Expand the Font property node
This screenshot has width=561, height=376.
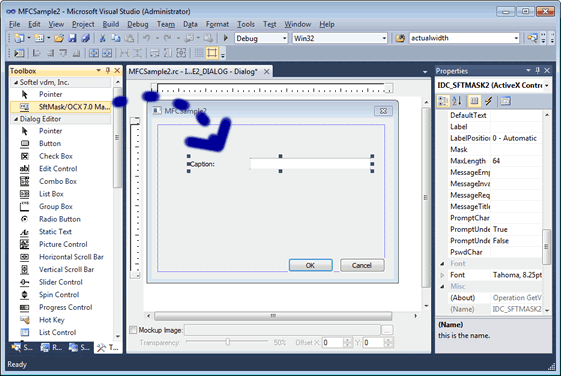click(x=442, y=275)
